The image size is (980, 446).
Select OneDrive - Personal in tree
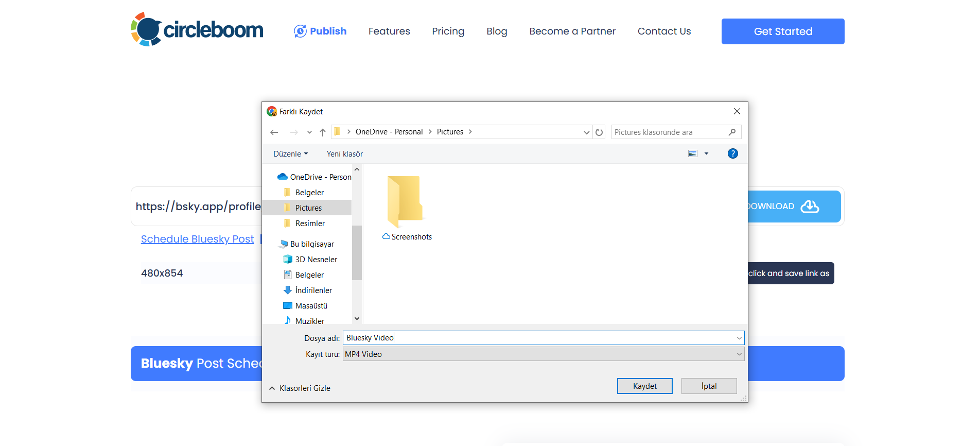314,177
